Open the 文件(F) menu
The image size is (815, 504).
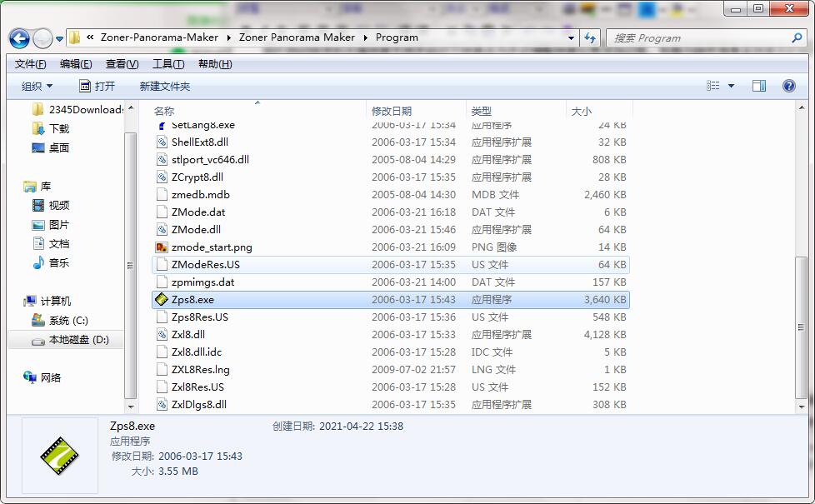(31, 64)
